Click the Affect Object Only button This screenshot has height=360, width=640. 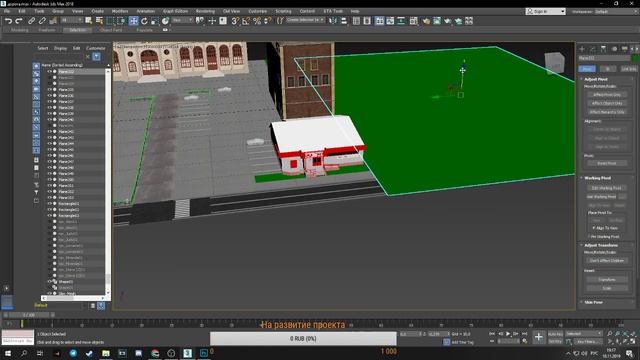[607, 103]
